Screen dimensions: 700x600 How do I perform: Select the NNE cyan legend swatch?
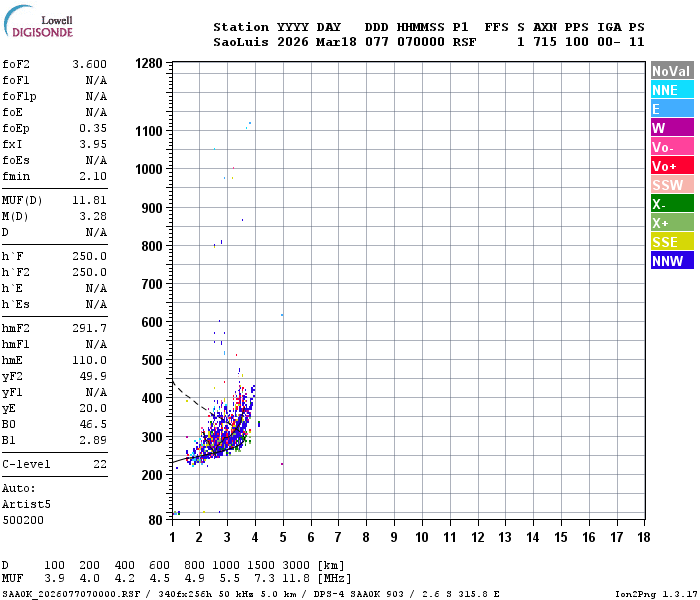click(672, 90)
